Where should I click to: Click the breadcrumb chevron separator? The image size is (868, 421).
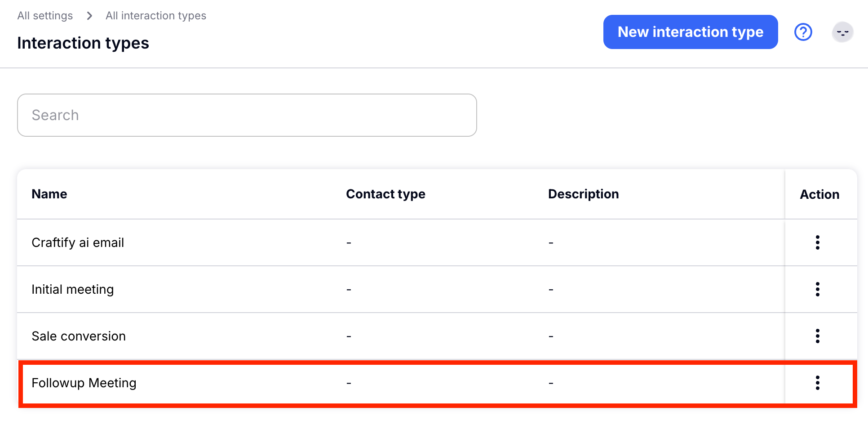point(89,16)
